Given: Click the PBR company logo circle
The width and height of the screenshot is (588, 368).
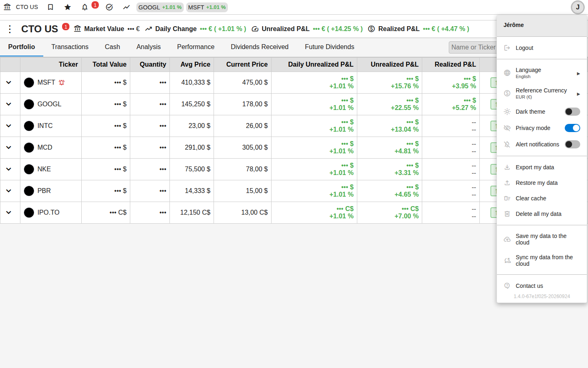Looking at the screenshot, I should tap(29, 191).
